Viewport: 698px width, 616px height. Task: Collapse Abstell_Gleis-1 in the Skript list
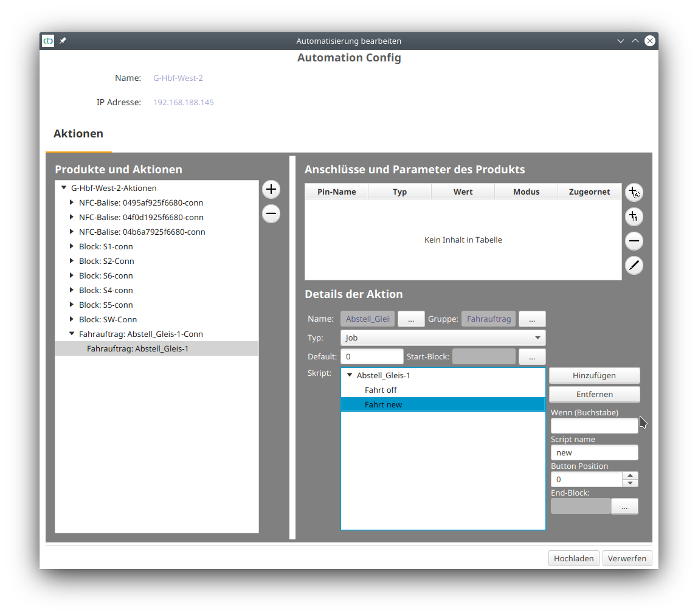(349, 375)
